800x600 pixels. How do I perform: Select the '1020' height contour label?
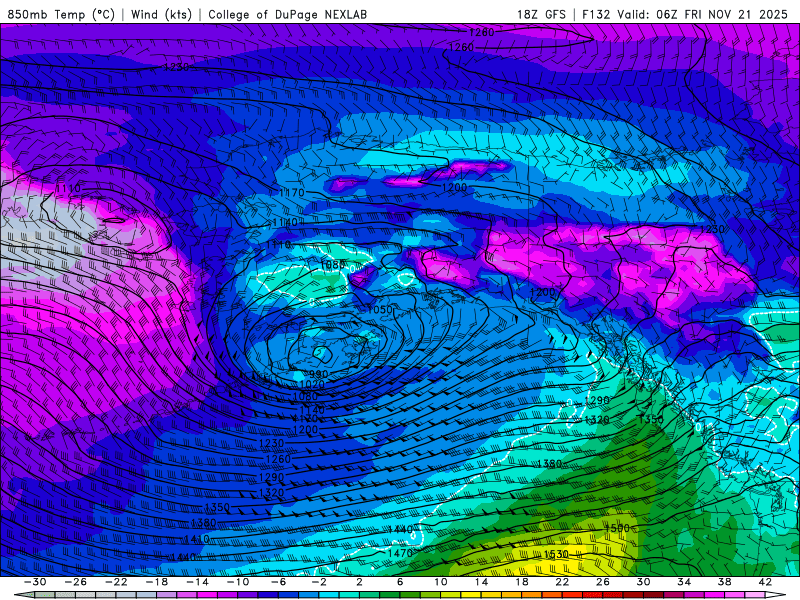pyautogui.click(x=312, y=385)
